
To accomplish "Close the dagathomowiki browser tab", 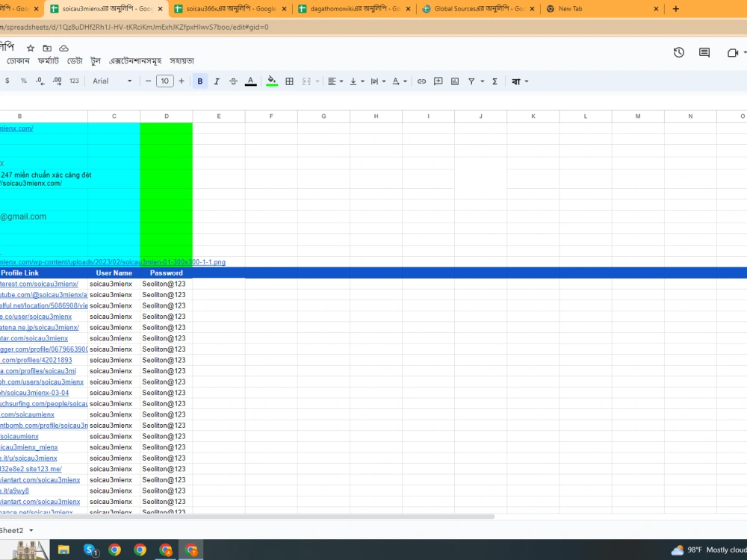I will 409,8.
